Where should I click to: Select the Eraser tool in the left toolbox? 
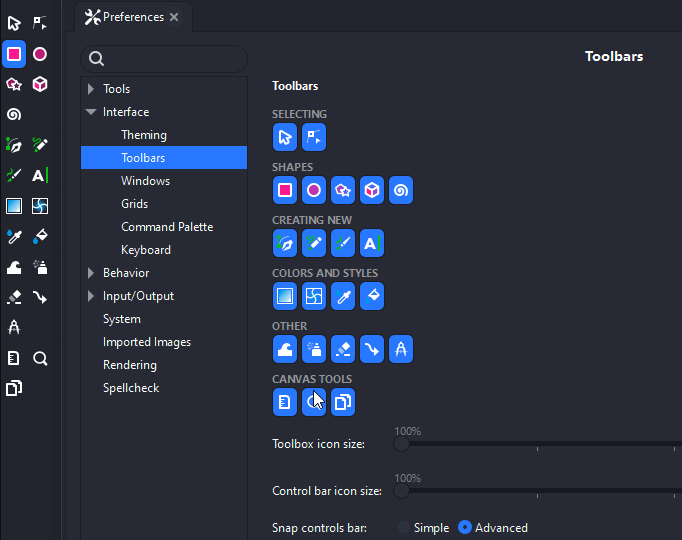tap(14, 297)
